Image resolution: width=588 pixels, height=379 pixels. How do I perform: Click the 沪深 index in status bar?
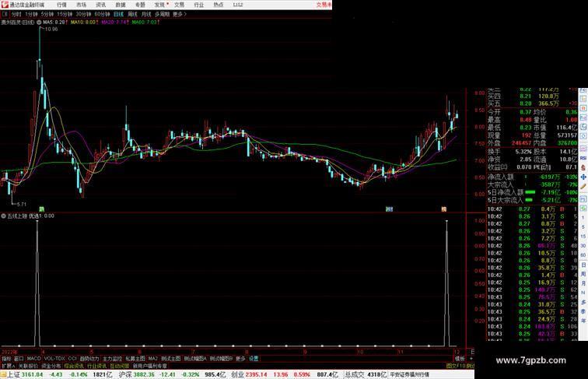click(x=126, y=375)
